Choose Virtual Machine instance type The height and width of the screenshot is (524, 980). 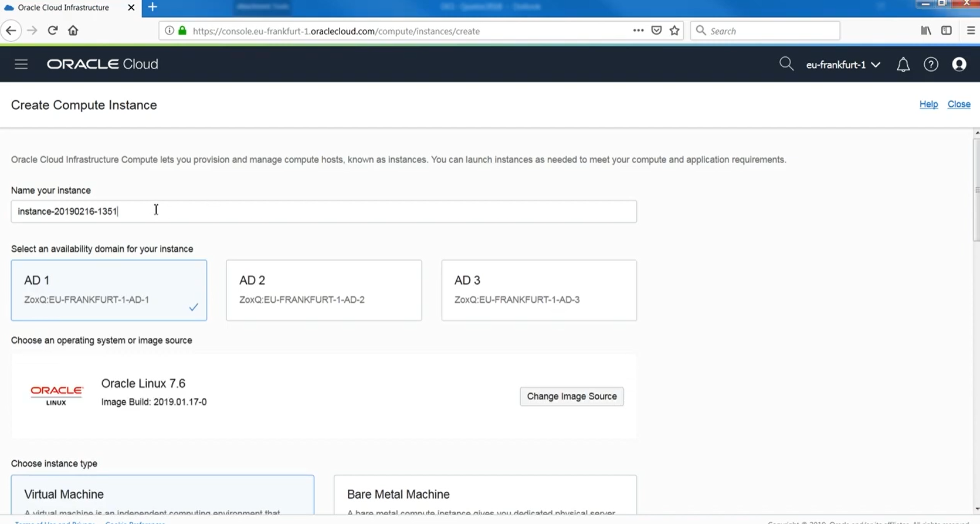(x=162, y=495)
